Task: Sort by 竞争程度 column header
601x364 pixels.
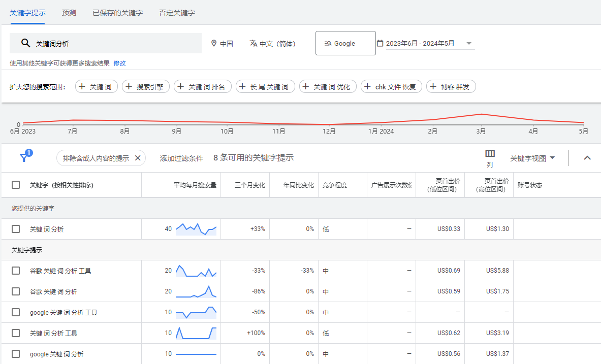Action: pos(335,185)
